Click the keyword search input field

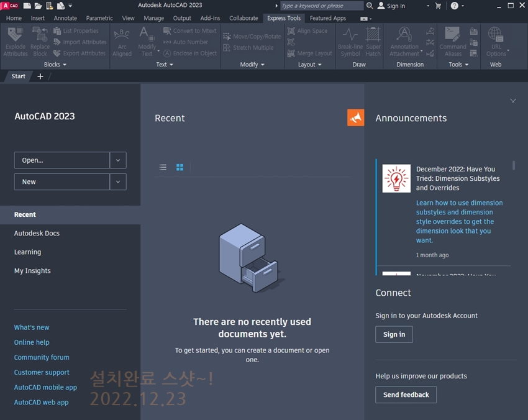(321, 6)
